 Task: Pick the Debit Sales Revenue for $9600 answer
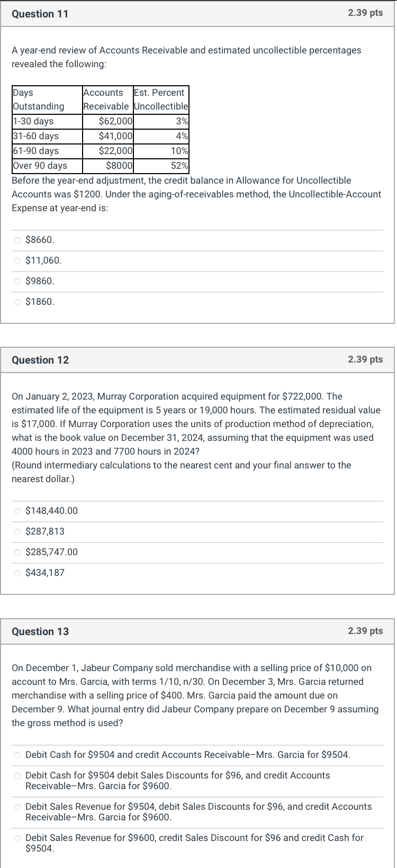(x=17, y=838)
